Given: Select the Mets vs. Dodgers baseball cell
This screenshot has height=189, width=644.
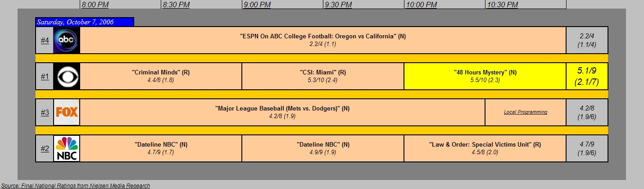Looking at the screenshot, I should click(282, 112).
